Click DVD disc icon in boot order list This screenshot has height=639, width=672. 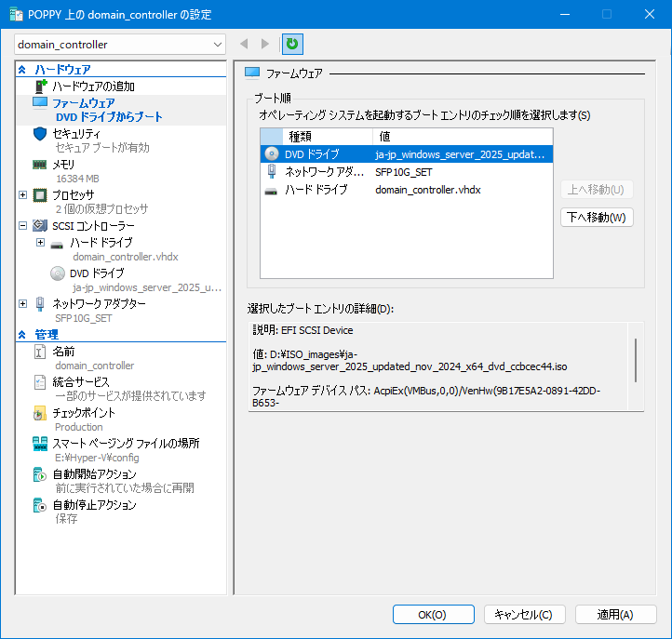[x=272, y=153]
